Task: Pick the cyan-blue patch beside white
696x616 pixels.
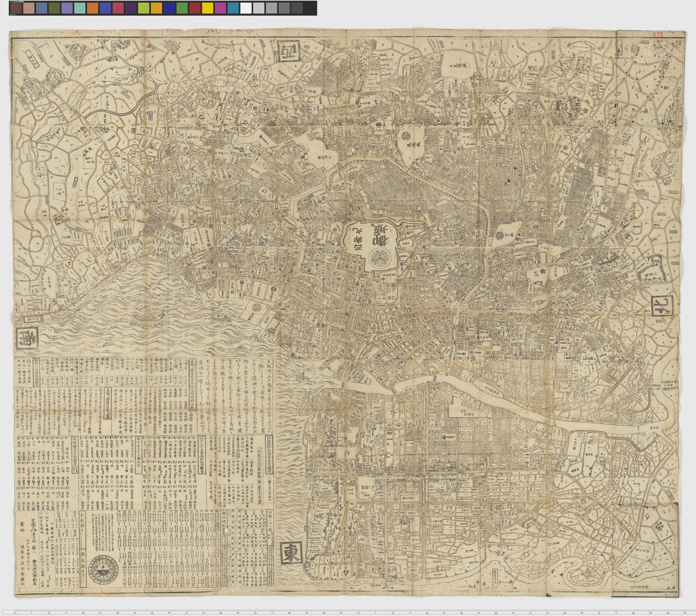Action: click(x=234, y=8)
